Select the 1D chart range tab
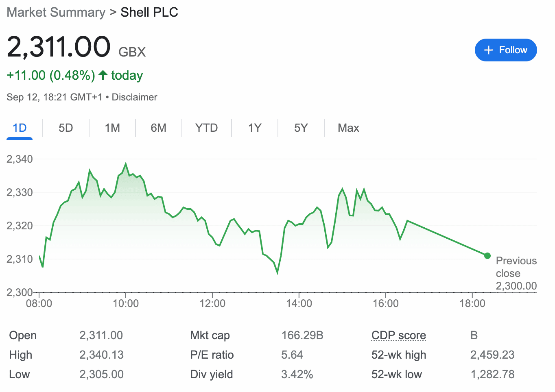Viewport: 555px width, 392px height. 20,128
